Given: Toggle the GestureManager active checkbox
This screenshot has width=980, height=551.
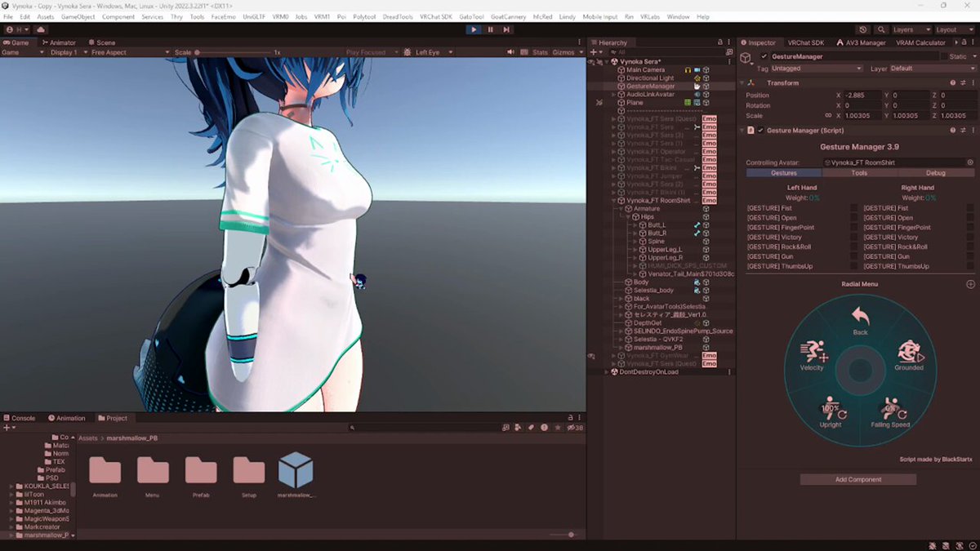Looking at the screenshot, I should pyautogui.click(x=764, y=56).
